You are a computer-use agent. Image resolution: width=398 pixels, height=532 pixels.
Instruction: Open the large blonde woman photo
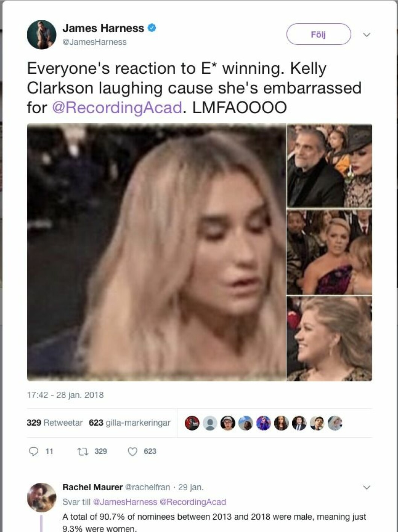[156, 252]
